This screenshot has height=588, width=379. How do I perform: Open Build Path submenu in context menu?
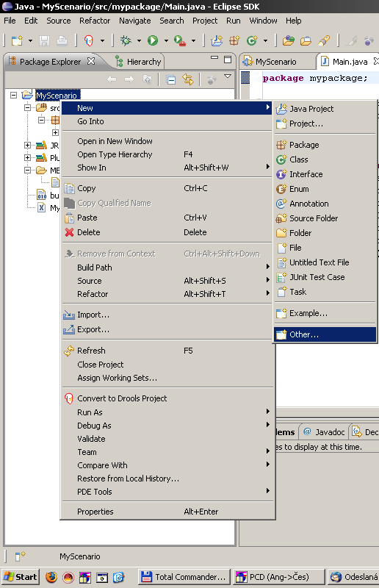coord(167,268)
